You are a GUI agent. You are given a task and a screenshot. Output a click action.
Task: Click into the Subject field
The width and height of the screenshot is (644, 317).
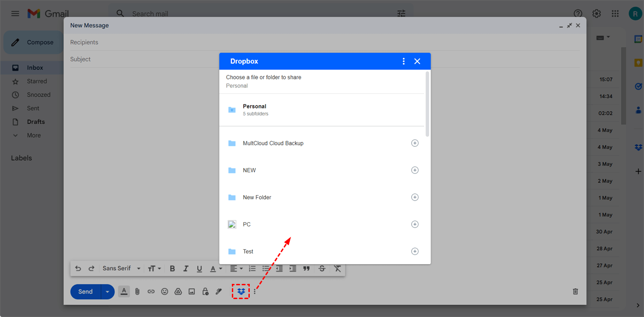[x=322, y=59]
